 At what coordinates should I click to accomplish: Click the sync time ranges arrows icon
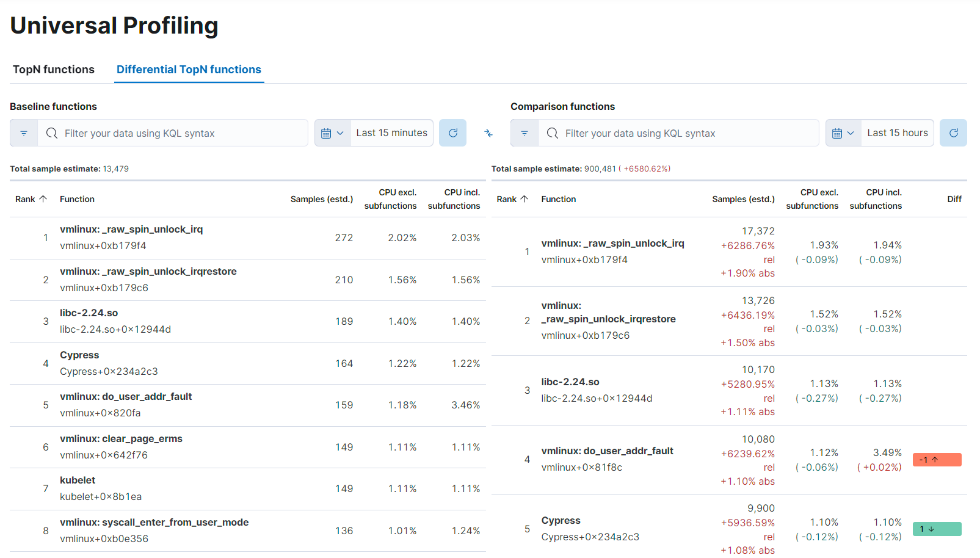(x=488, y=132)
